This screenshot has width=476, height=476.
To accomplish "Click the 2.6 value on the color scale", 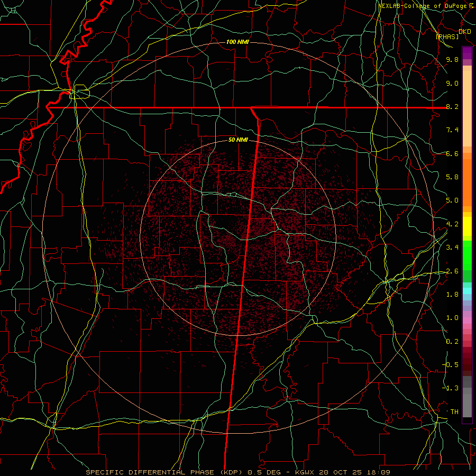I will (x=452, y=271).
